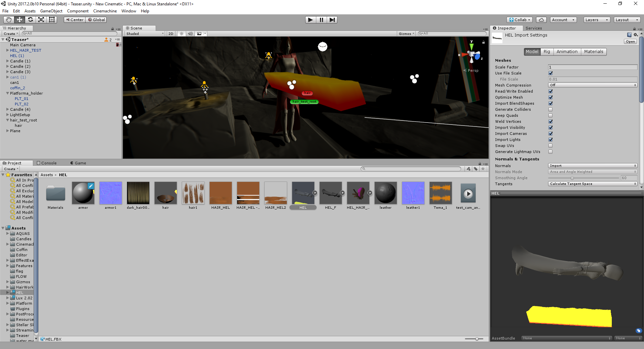Select the Rotate tool
Viewport: 644px width, 349px height.
click(30, 20)
